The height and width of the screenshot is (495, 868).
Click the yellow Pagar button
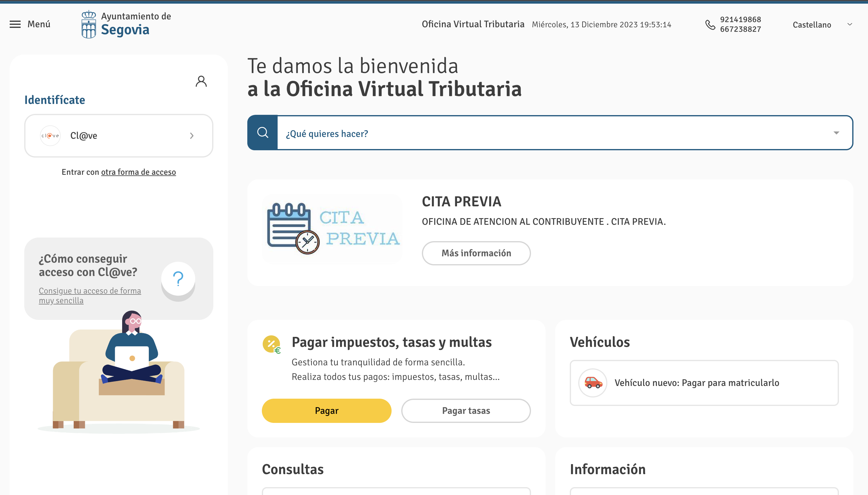[326, 411]
